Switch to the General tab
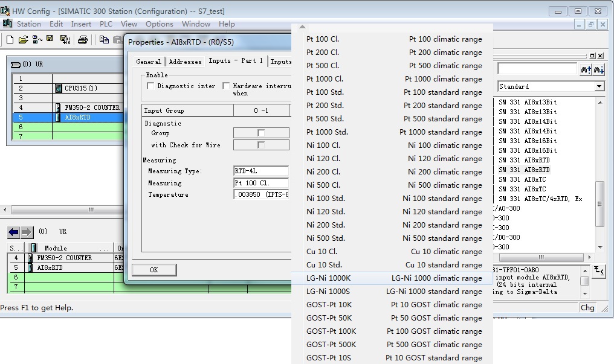Viewport: 614px width, 364px height. (x=149, y=62)
